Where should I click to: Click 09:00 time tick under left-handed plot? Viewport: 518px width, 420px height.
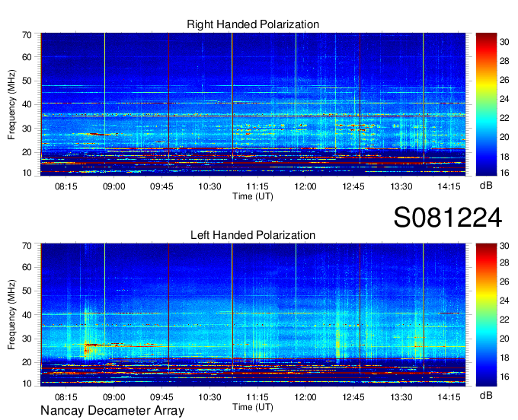pos(114,397)
